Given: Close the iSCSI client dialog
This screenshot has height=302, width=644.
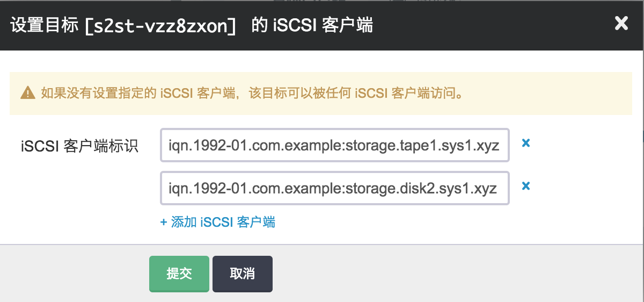Looking at the screenshot, I should coord(621,24).
